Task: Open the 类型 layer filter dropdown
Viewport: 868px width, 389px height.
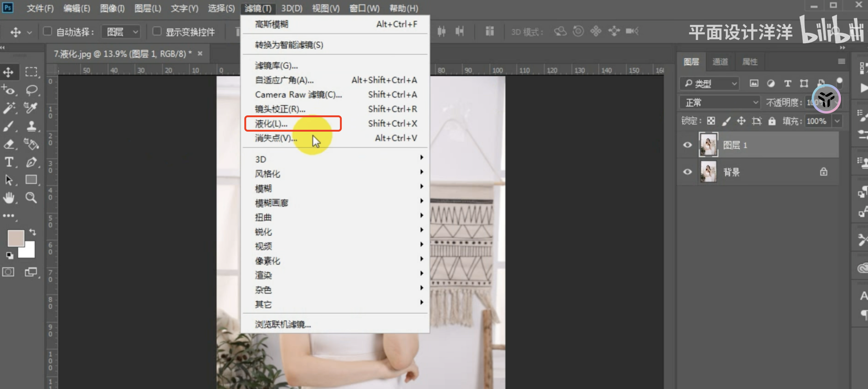Action: coord(710,83)
